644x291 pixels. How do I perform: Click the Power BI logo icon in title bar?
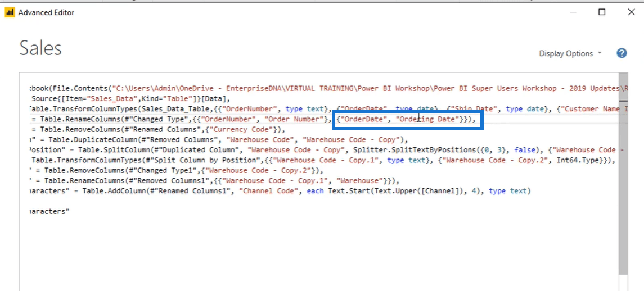pos(10,12)
